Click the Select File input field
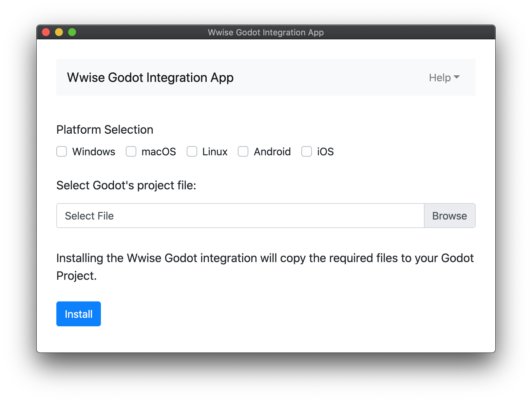The width and height of the screenshot is (532, 401). click(240, 216)
